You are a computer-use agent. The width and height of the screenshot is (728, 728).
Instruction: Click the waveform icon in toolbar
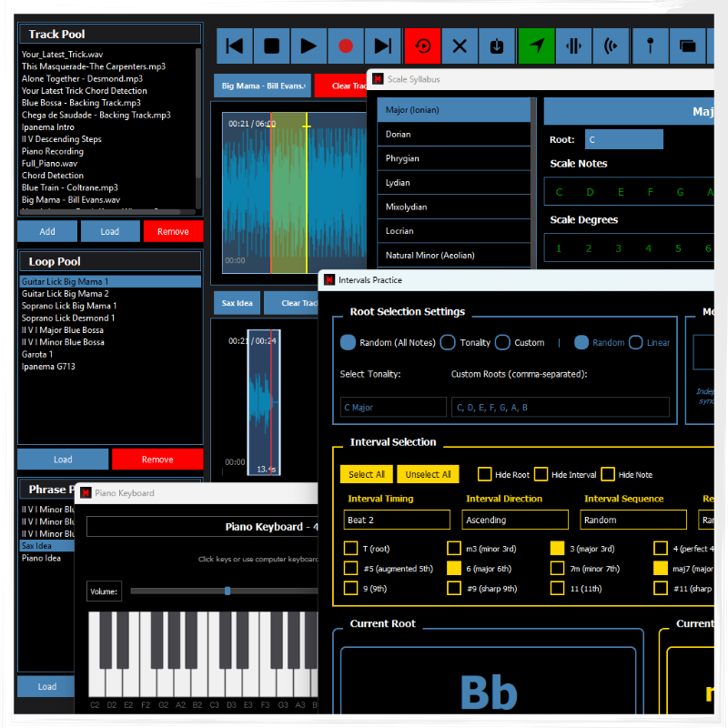tap(573, 45)
